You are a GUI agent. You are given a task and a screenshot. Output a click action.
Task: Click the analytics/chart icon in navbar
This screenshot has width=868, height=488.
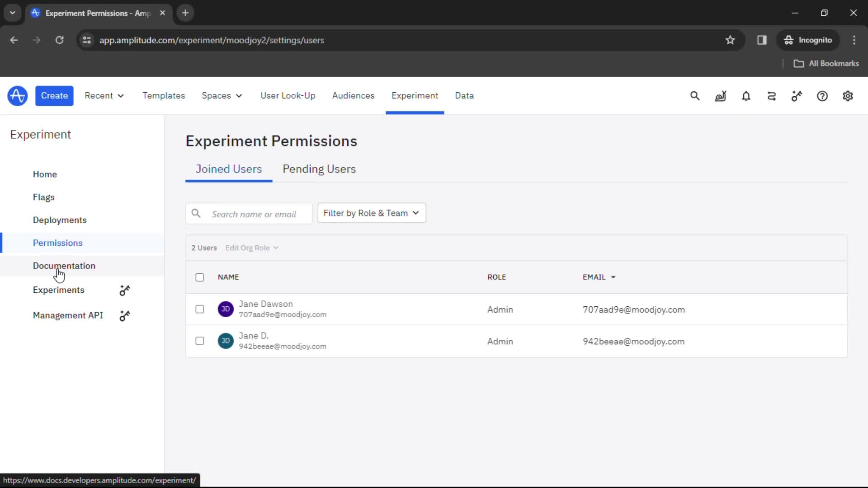coord(720,96)
